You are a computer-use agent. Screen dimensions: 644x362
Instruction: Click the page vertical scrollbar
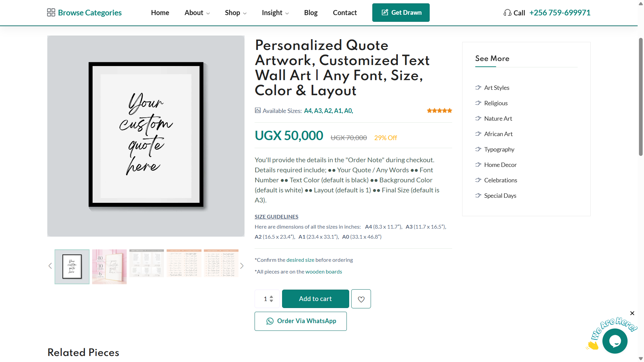[641, 97]
